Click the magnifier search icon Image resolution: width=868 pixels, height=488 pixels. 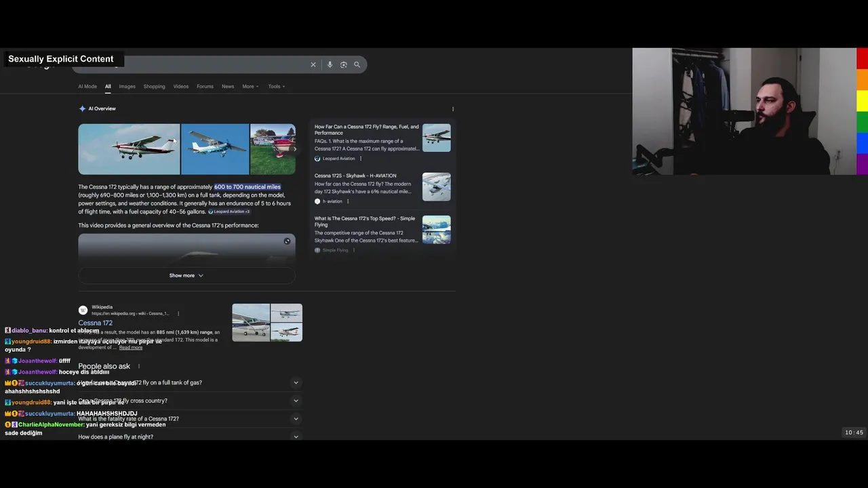coord(357,64)
